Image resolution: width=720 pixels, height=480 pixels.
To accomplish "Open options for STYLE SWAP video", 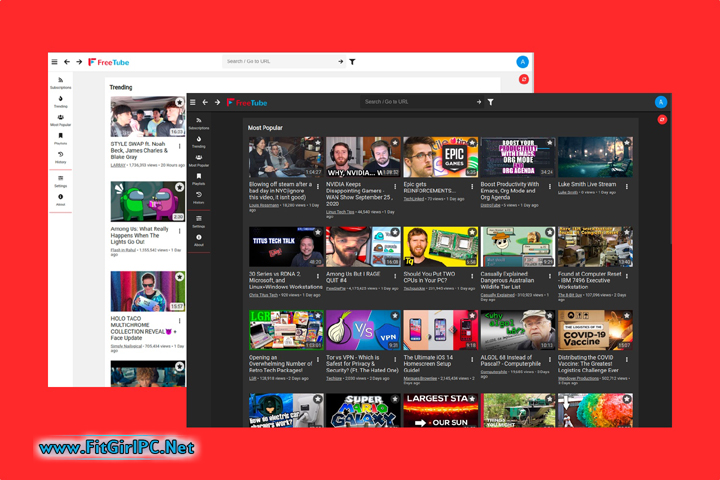I will pos(180,146).
